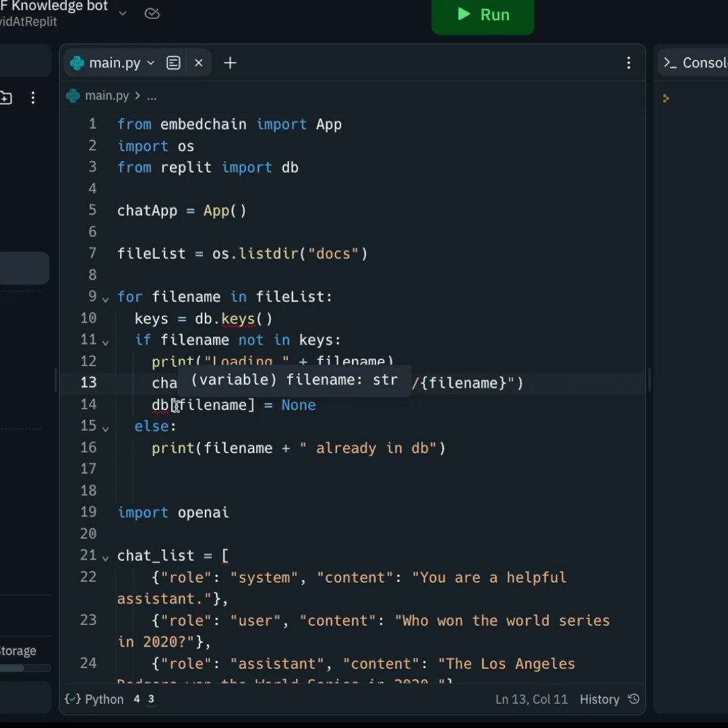Click the code intelligence braces icon

point(72,699)
